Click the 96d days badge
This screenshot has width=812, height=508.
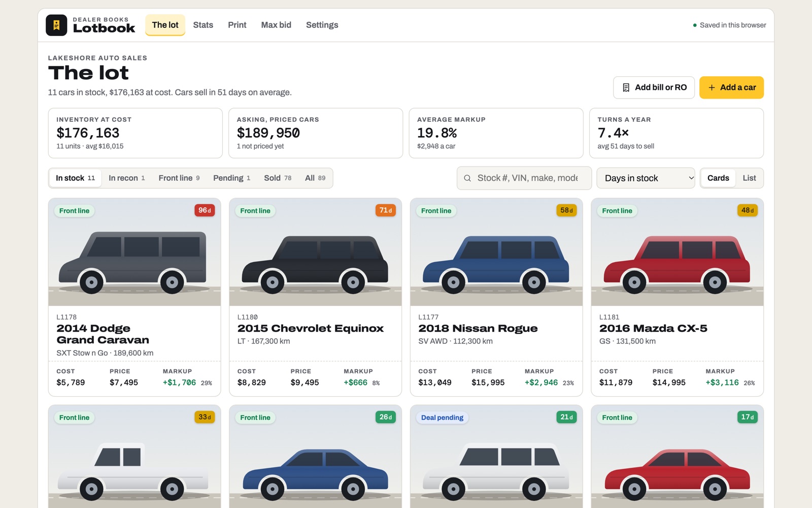tap(205, 210)
